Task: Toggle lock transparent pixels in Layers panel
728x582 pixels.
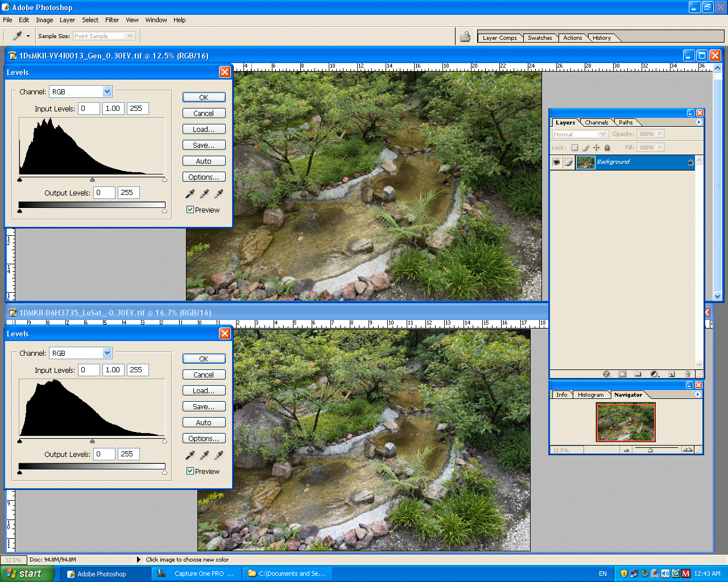Action: pos(574,148)
